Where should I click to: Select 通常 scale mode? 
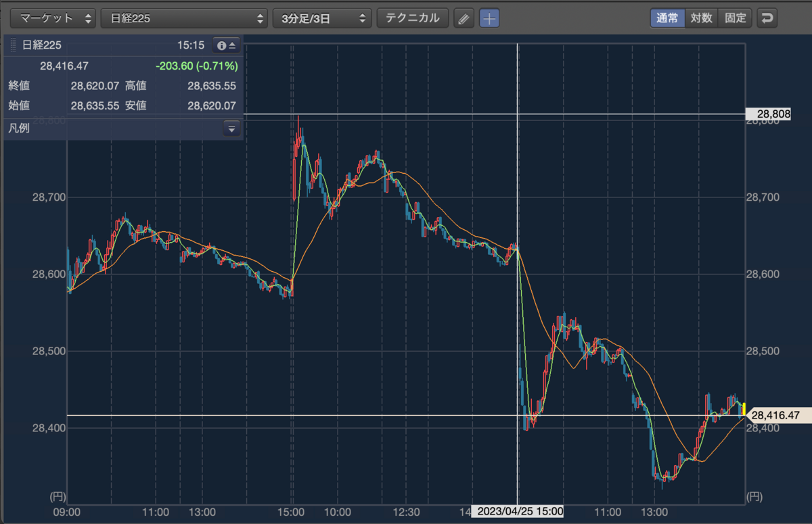click(x=667, y=18)
